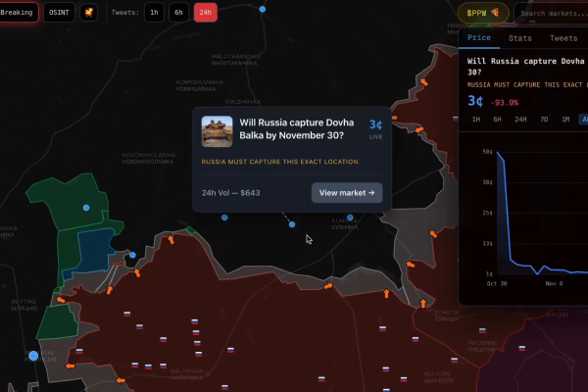Click the fire icon filter button
Screen dimensions: 588x392
coord(88,13)
